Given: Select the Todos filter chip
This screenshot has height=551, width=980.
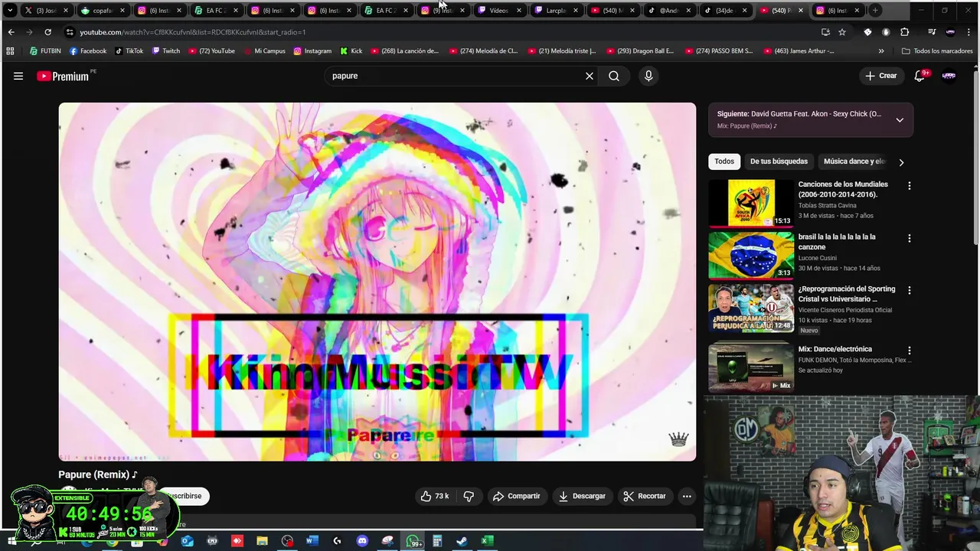Looking at the screenshot, I should click(724, 161).
